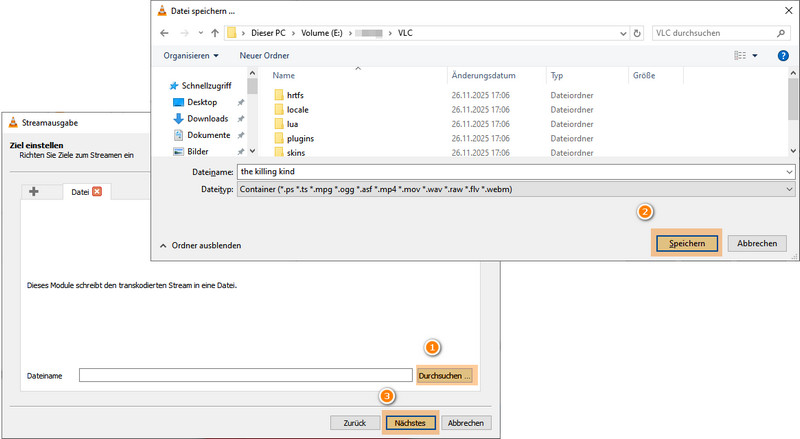Go back with the left arrow in save dialog
The height and width of the screenshot is (439, 800).
click(x=164, y=33)
